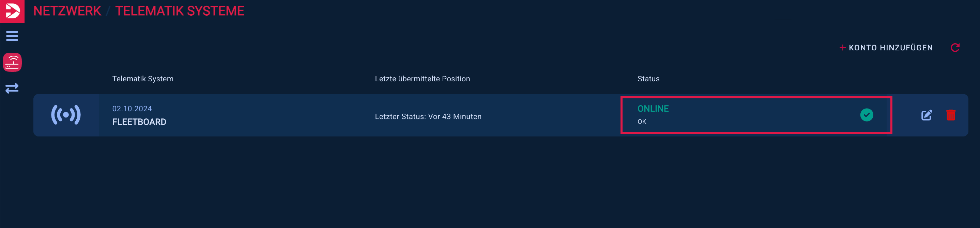Open the transfer arrows sidebar icon

tap(12, 88)
